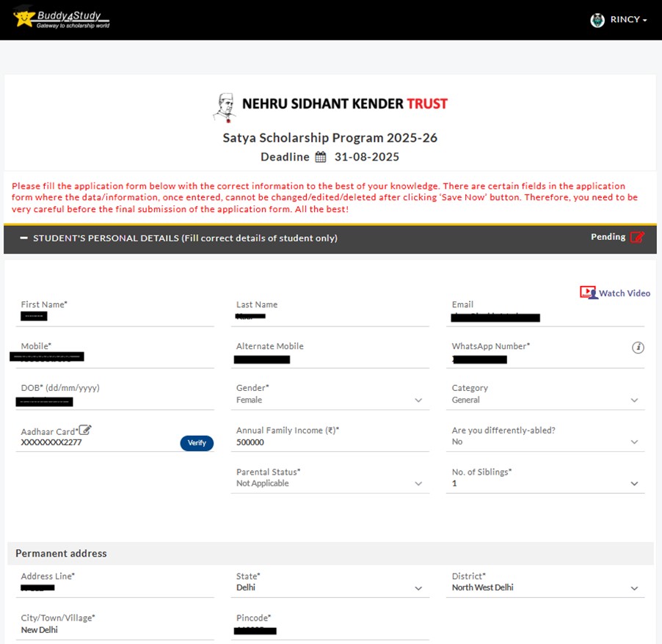
Task: Click the deadline calendar icon
Action: click(x=321, y=157)
